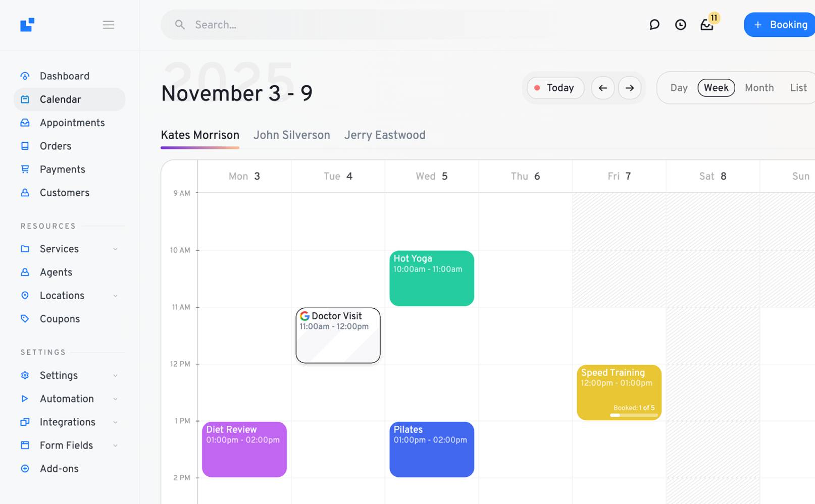The height and width of the screenshot is (504, 815).
Task: Switch calendar to Day view
Action: pos(679,88)
